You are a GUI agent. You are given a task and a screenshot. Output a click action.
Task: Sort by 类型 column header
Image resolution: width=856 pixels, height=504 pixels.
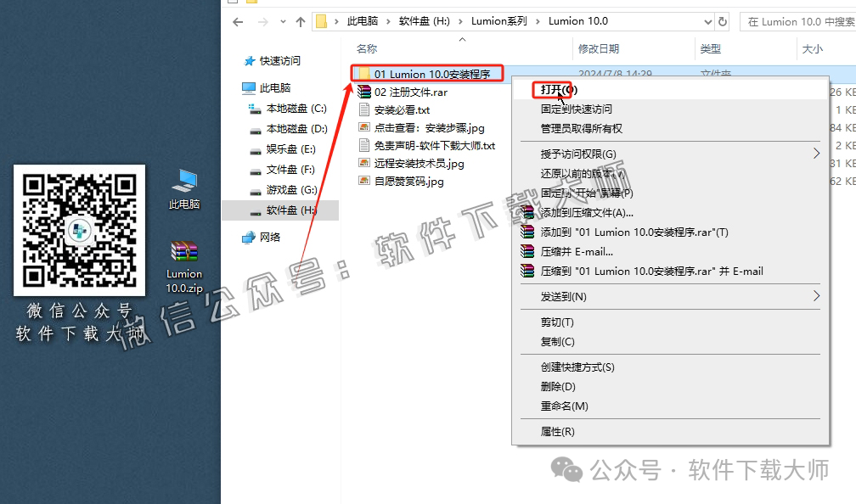(710, 48)
